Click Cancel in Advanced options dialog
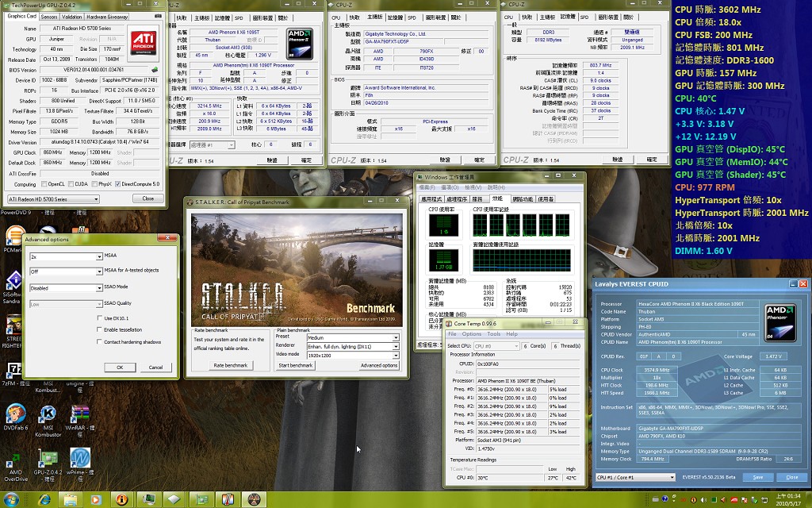Image resolution: width=812 pixels, height=508 pixels. click(156, 367)
